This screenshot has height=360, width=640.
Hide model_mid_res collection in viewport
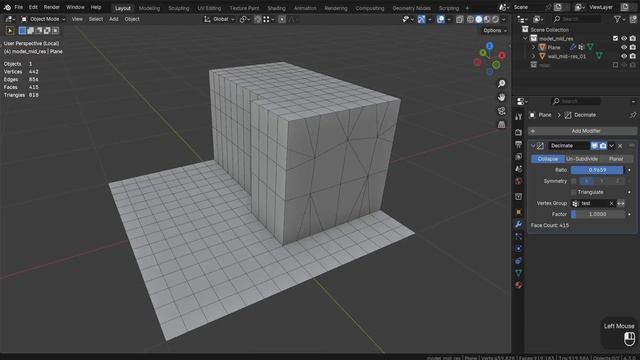[x=624, y=38]
